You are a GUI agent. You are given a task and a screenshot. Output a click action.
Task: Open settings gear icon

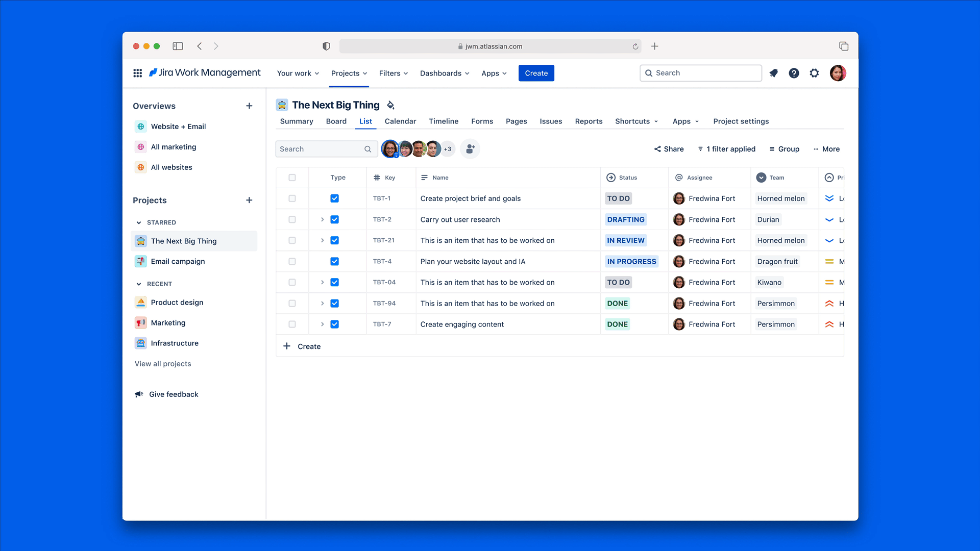click(814, 73)
